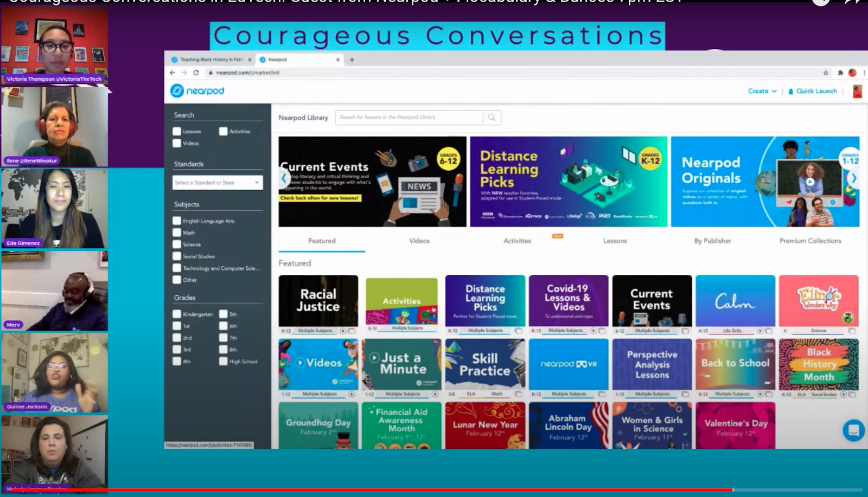Check the Social Studies subject box
The image size is (868, 497).
pos(177,256)
